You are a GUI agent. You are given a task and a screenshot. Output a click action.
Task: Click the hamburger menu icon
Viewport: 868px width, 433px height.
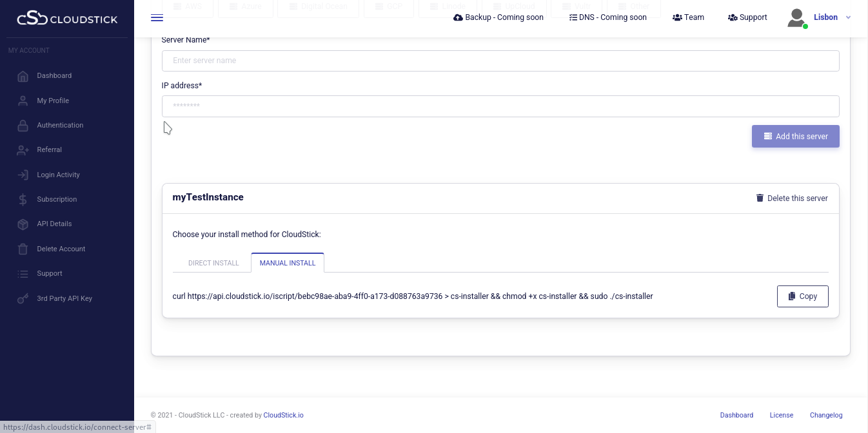[157, 17]
